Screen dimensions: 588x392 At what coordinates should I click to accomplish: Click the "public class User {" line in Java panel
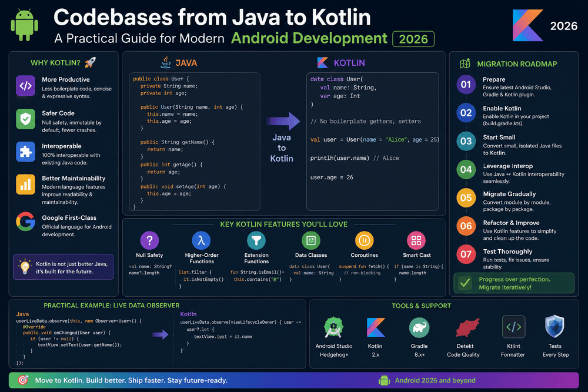[161, 79]
